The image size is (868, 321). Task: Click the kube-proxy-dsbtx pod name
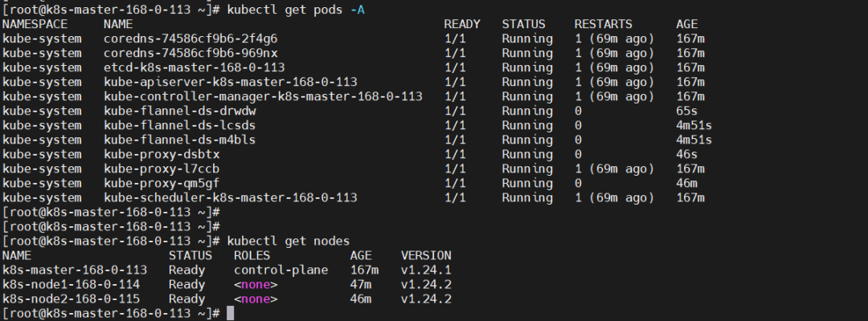coord(162,154)
